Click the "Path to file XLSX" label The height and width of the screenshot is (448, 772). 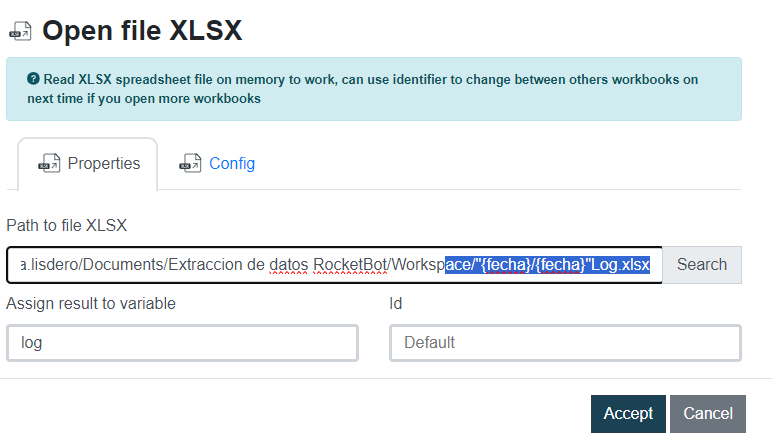coord(67,224)
